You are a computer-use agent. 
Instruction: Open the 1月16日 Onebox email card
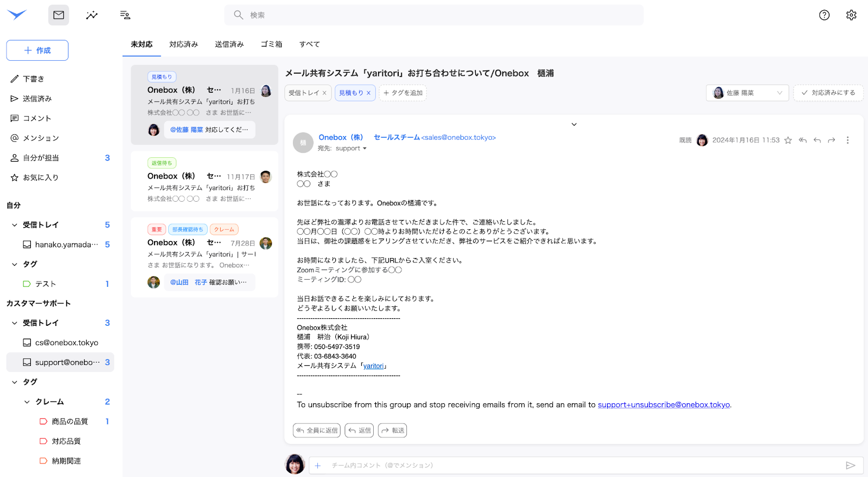(205, 105)
